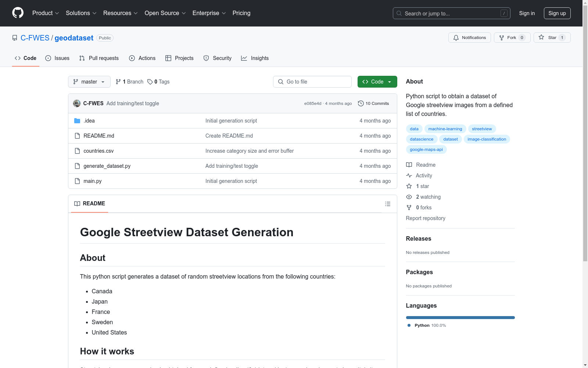Screen dimensions: 588x368
Task: Open the README outline list icon
Action: pos(388,204)
